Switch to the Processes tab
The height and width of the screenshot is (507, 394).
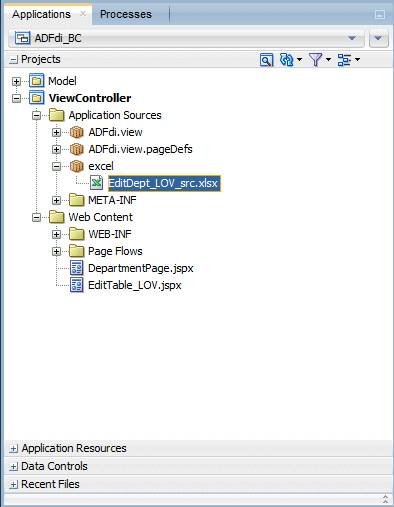point(126,14)
